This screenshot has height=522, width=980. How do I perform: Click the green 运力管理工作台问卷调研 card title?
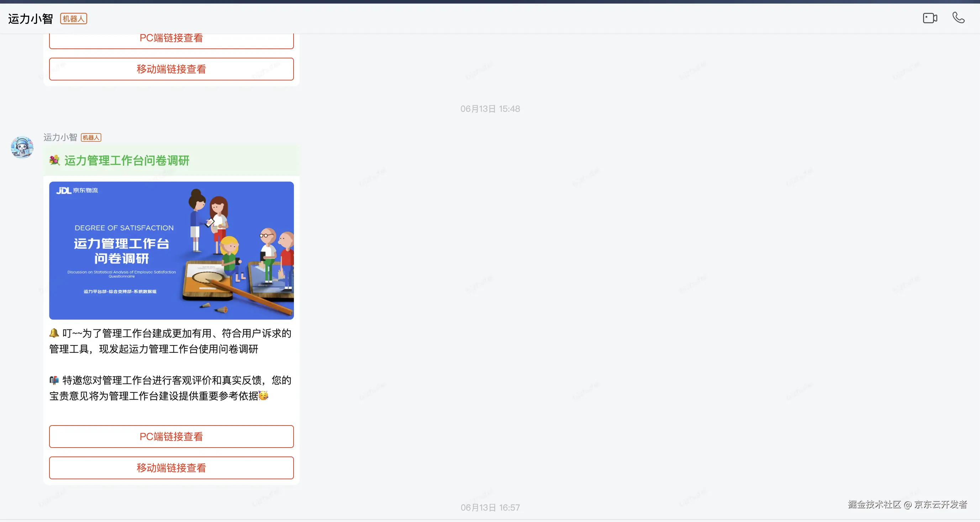[x=127, y=160]
